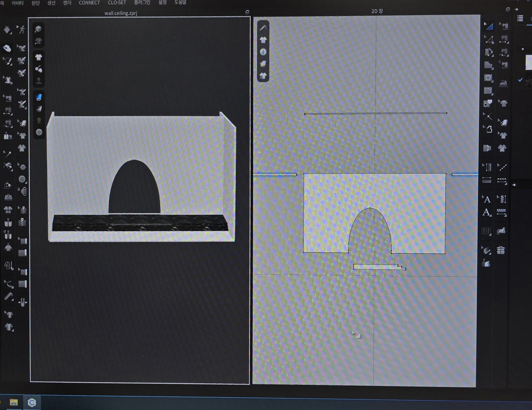
Task: Collapse the right panel triangle expander
Action: [x=523, y=49]
